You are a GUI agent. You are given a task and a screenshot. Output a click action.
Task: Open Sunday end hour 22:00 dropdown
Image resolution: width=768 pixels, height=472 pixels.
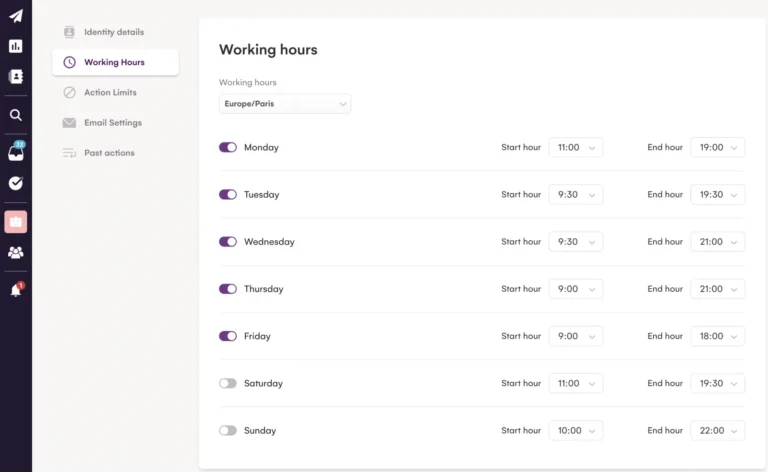[x=718, y=430]
